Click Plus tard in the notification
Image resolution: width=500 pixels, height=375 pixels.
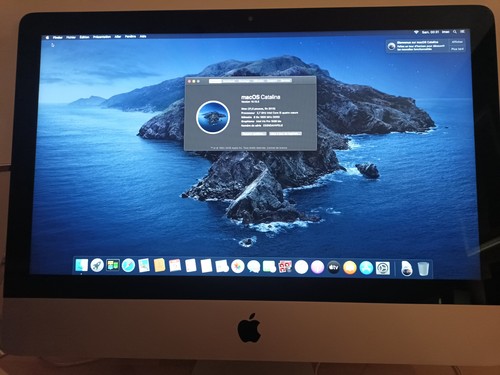point(457,49)
